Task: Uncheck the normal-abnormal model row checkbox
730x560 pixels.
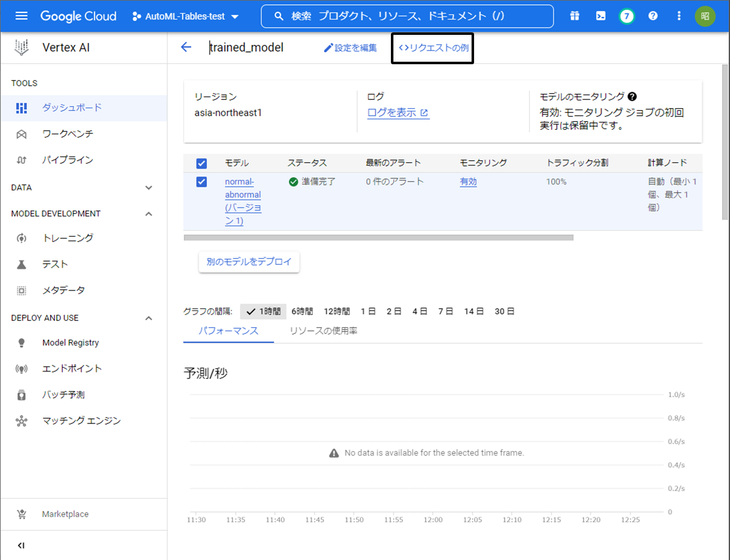Action: (x=202, y=182)
